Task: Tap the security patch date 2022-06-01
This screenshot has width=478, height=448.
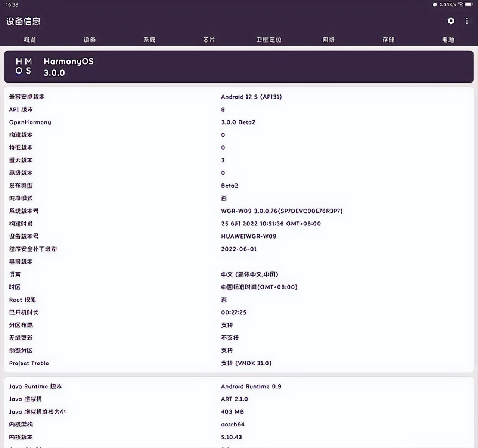Action: [x=239, y=249]
